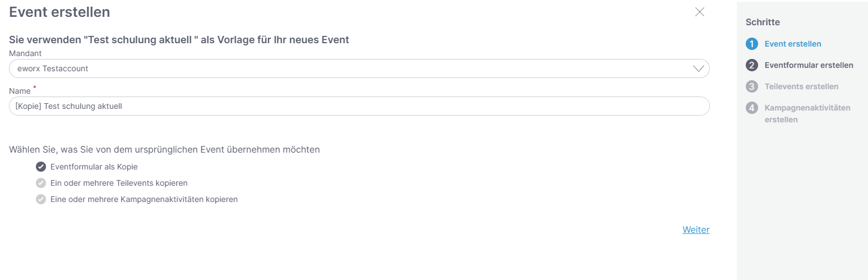Toggle Eventformular als Kopie checkbox
Viewport: 868px width, 280px height.
40,167
